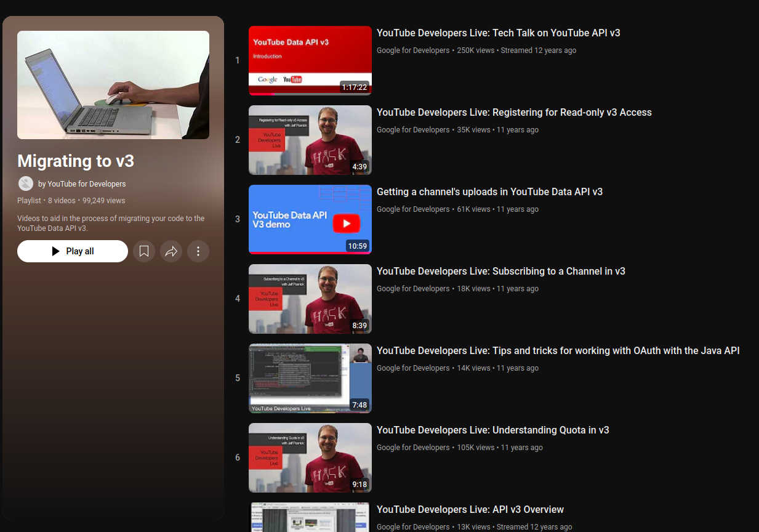Click Google for Developers under Registering for Read-only video
The image size is (759, 532).
tap(413, 130)
